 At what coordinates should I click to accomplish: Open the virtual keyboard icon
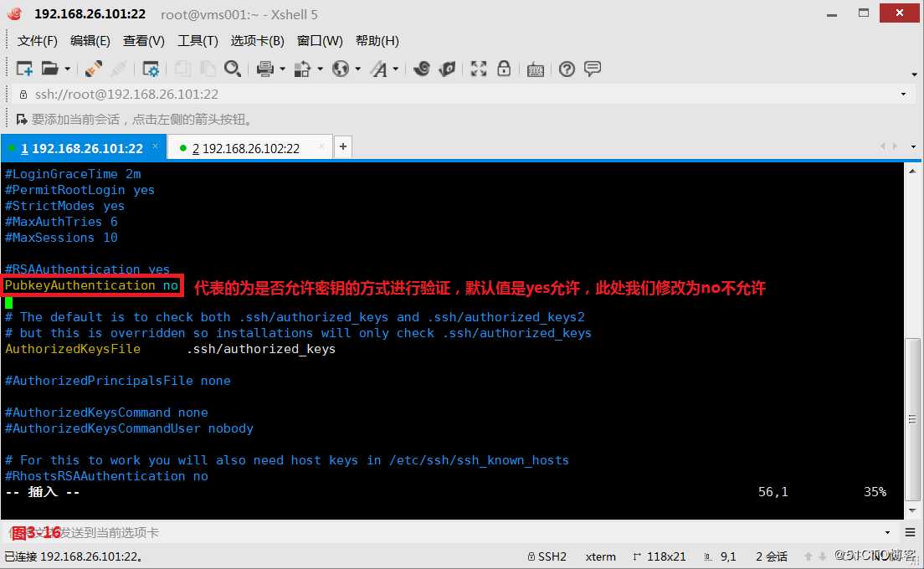click(x=534, y=68)
